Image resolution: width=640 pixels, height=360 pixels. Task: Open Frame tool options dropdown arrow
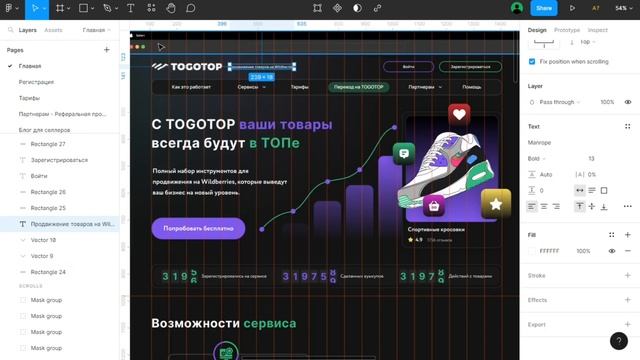pos(69,9)
